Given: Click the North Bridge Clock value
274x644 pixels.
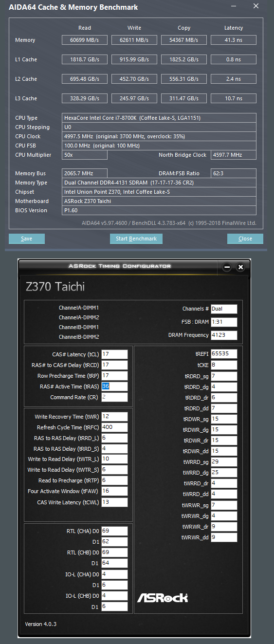Looking at the screenshot, I should [x=234, y=155].
